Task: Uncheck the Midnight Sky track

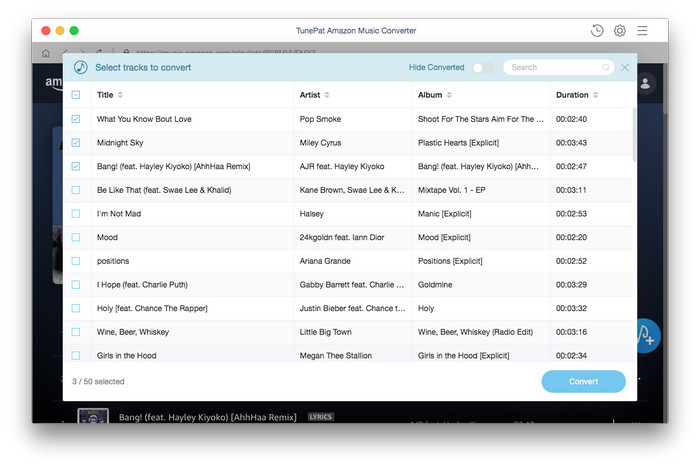Action: (x=76, y=142)
